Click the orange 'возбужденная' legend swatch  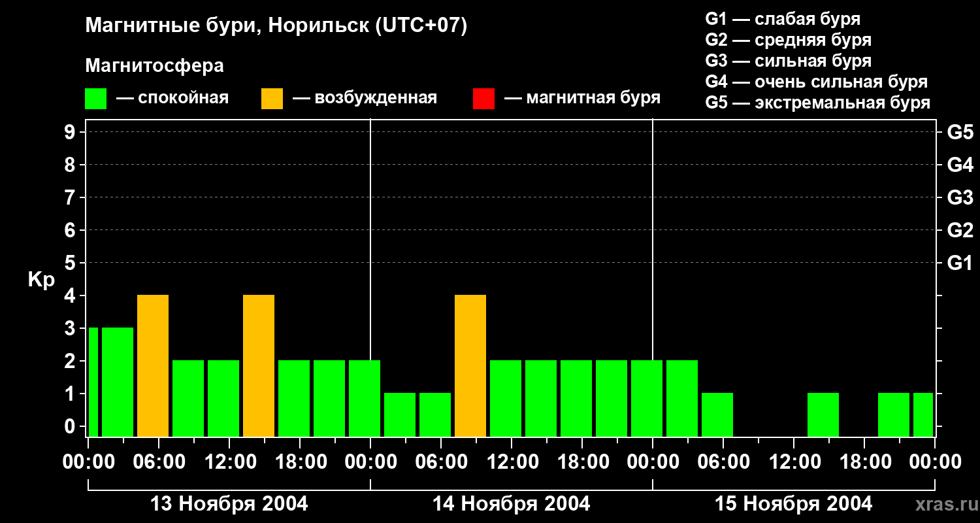[272, 99]
